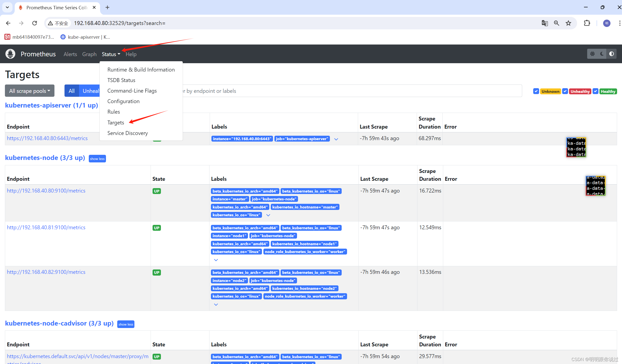622x364 pixels.
Task: Click the instance="master" label badge
Action: click(230, 199)
